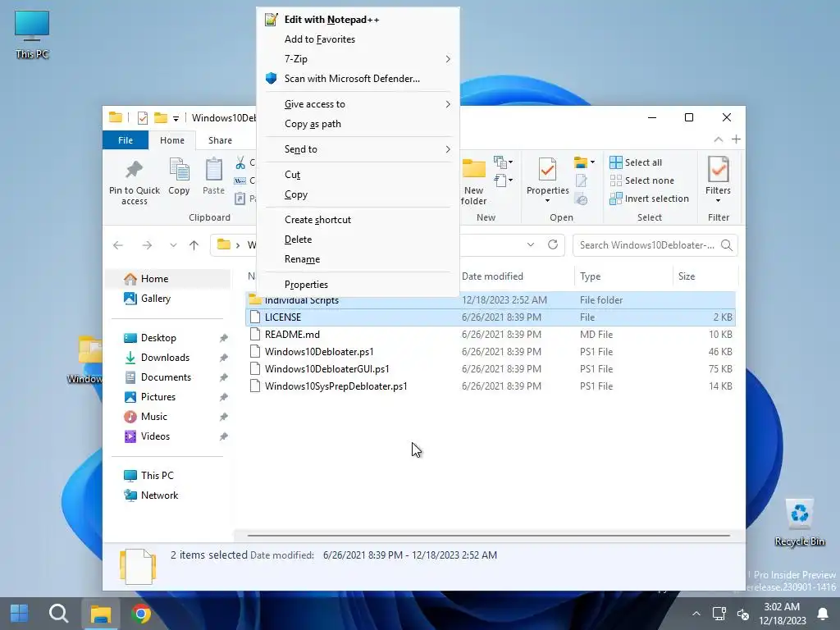Click the Filters icon
The height and width of the screenshot is (630, 840).
coord(718,169)
